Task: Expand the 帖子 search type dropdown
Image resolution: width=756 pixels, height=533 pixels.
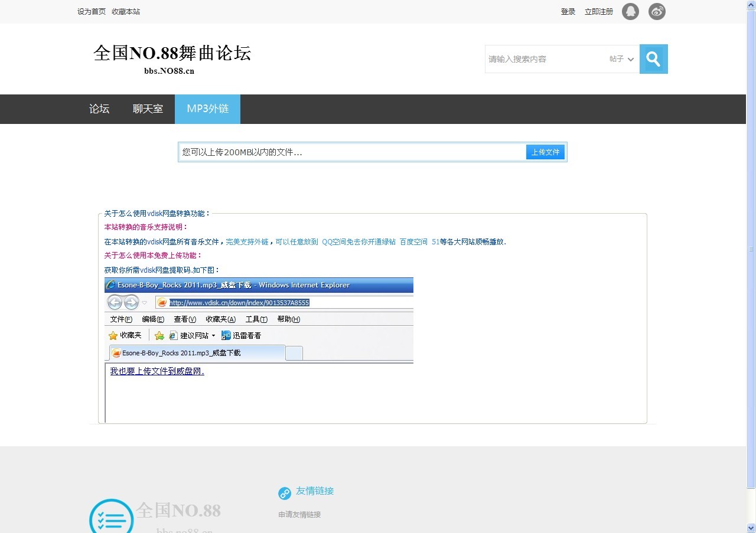Action: tap(621, 59)
